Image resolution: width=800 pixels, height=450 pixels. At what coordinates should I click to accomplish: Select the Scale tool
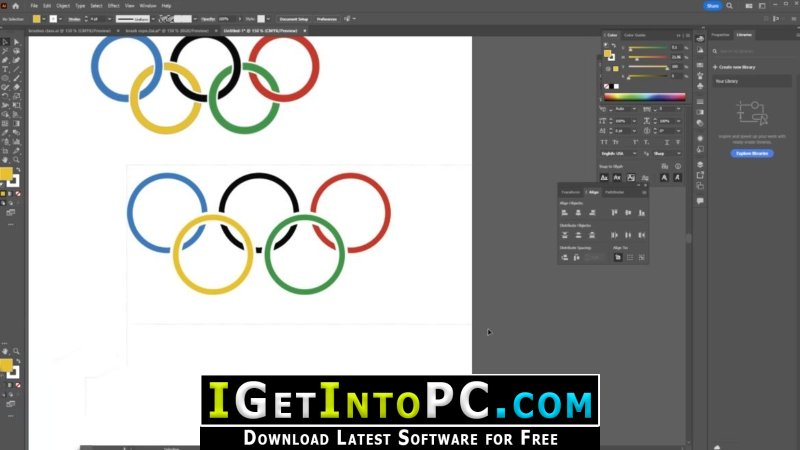16,96
